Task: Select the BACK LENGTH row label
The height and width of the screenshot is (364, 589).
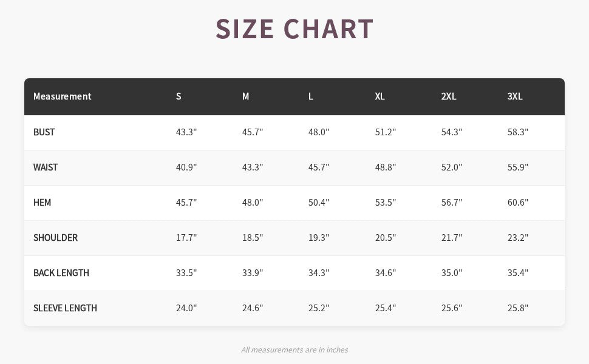Action: coord(61,273)
